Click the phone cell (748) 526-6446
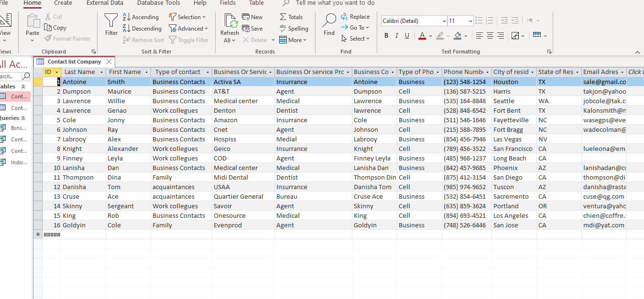 tap(467, 225)
